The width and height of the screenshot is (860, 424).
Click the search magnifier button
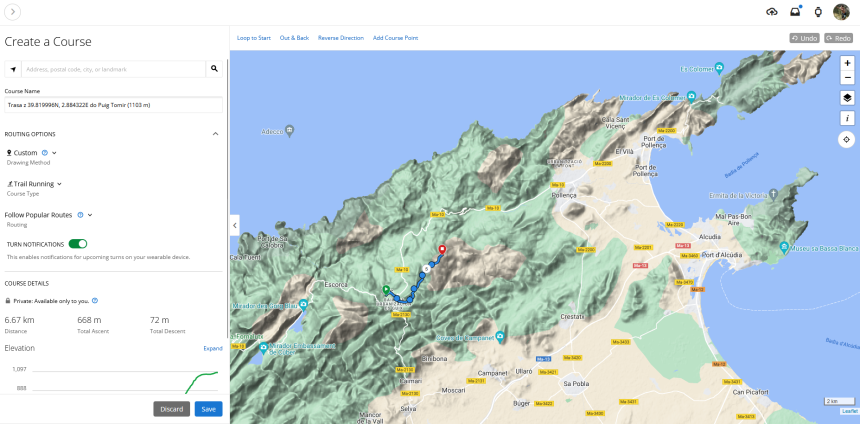tap(214, 69)
